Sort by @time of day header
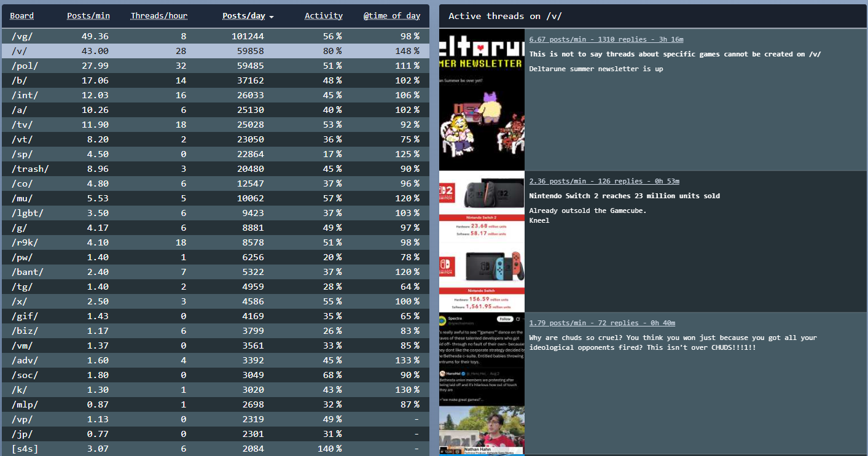 coord(392,16)
